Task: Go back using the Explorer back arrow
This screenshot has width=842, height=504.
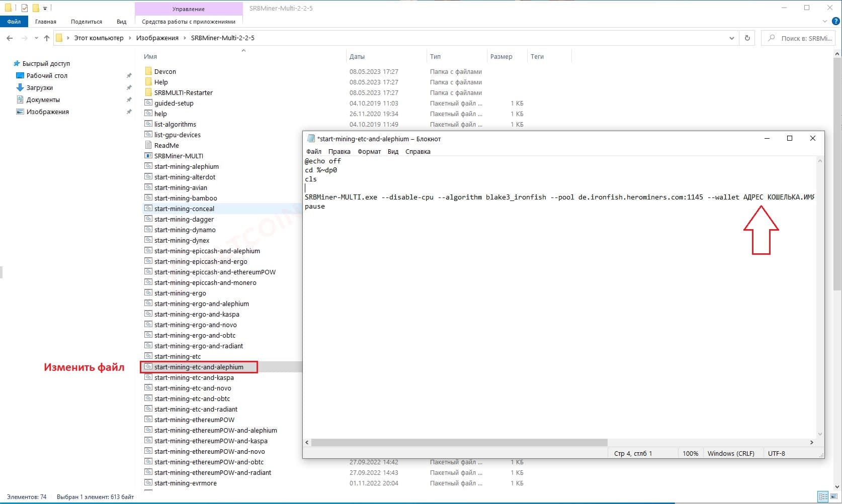Action: tap(10, 38)
